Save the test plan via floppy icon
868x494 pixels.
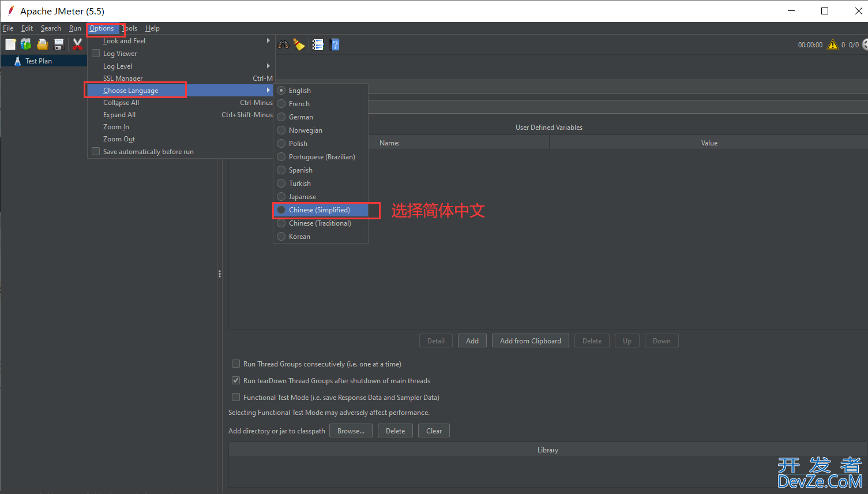pos(58,44)
